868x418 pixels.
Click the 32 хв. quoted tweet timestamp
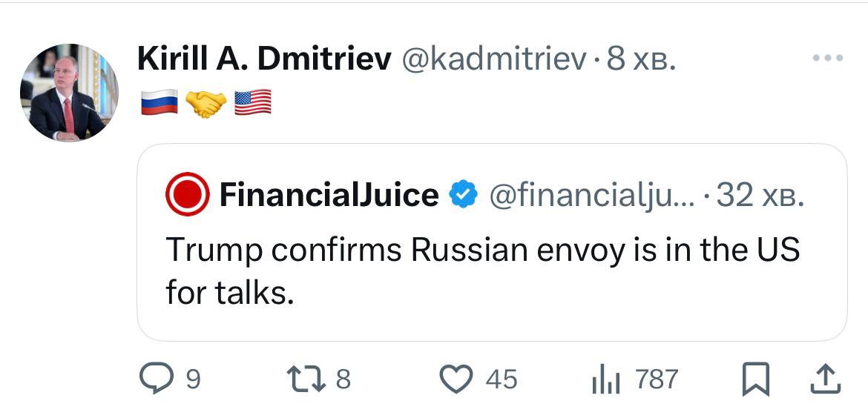[x=758, y=195]
